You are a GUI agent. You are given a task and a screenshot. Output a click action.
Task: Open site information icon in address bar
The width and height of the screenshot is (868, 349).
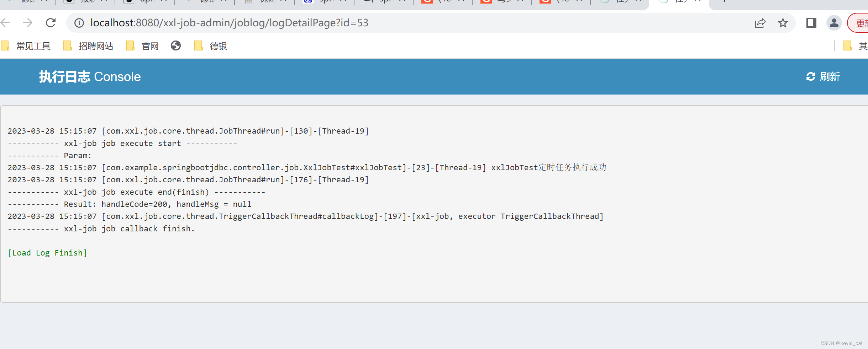(x=79, y=23)
